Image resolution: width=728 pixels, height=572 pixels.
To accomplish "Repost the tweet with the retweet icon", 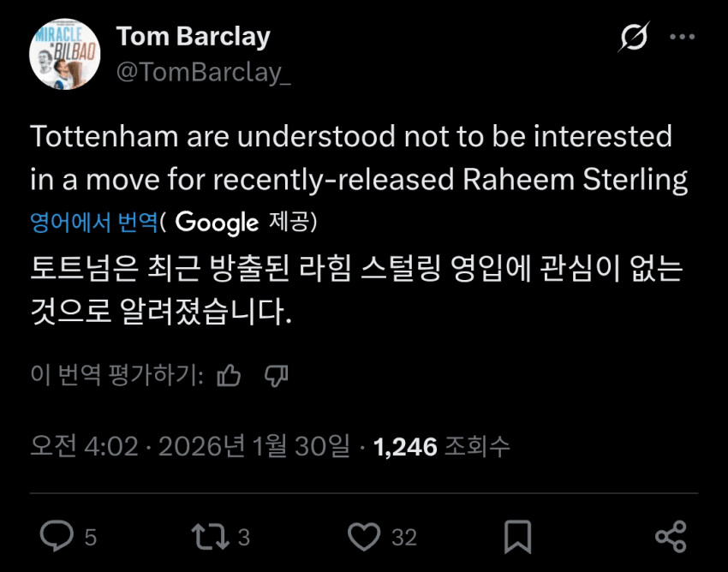I will 210,537.
